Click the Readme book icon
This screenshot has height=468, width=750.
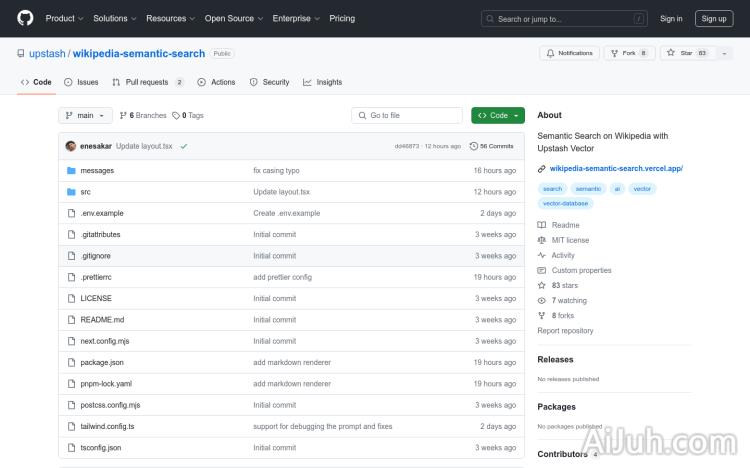[x=541, y=225]
